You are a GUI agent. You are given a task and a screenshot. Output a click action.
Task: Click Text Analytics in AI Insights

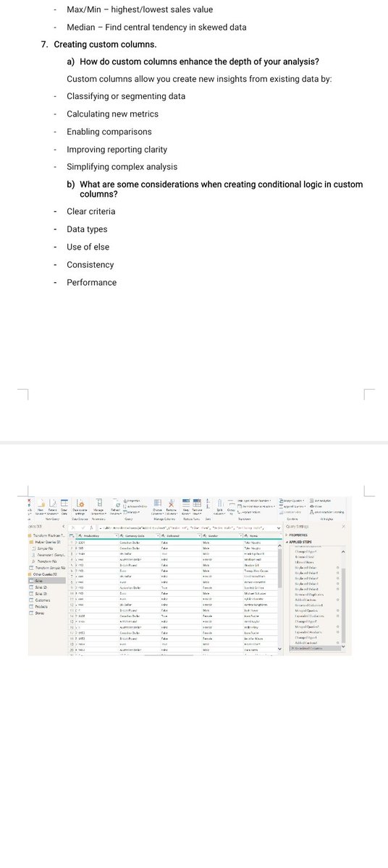(x=321, y=500)
